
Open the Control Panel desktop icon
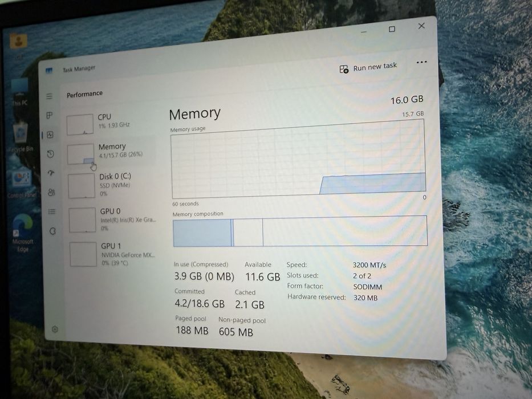(22, 184)
